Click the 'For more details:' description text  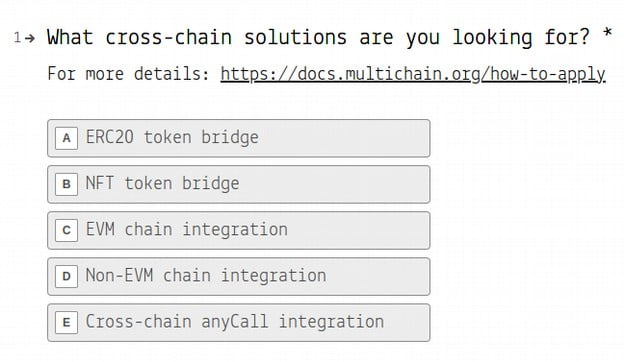click(129, 74)
